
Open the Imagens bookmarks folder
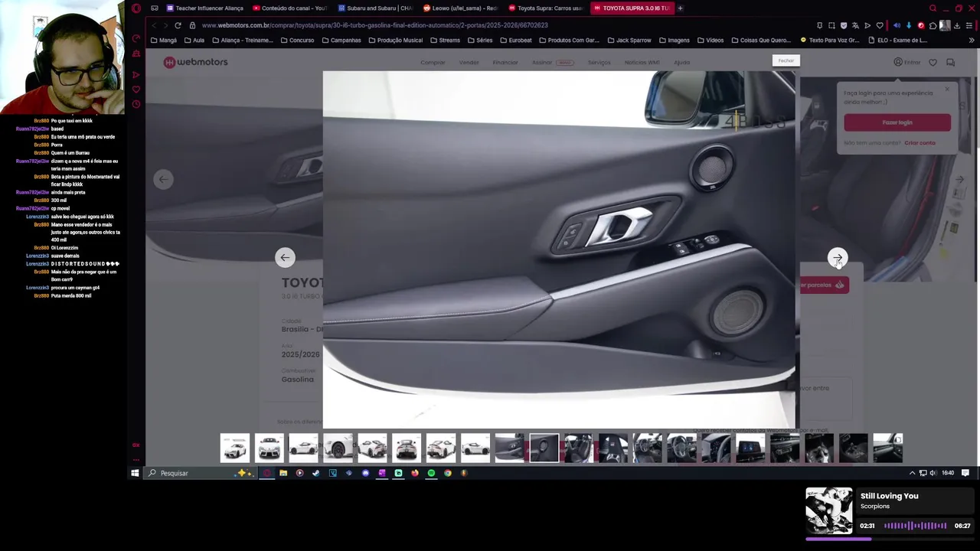pos(674,41)
